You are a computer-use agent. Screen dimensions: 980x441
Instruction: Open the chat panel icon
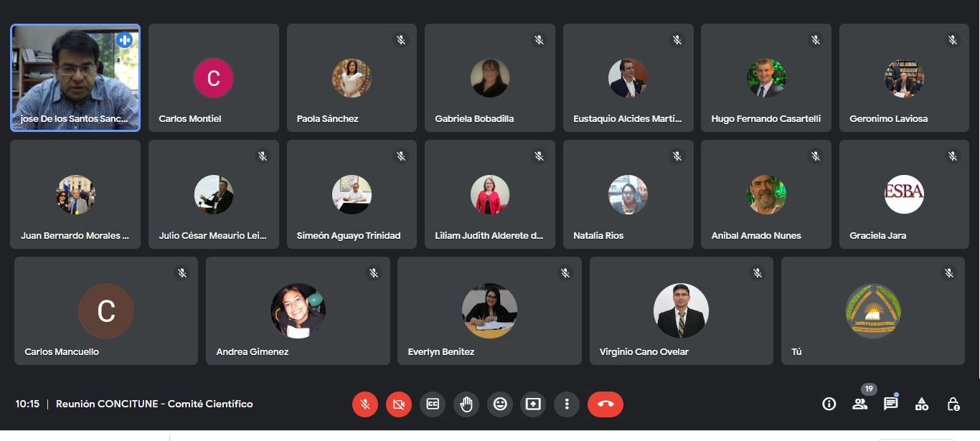click(891, 404)
